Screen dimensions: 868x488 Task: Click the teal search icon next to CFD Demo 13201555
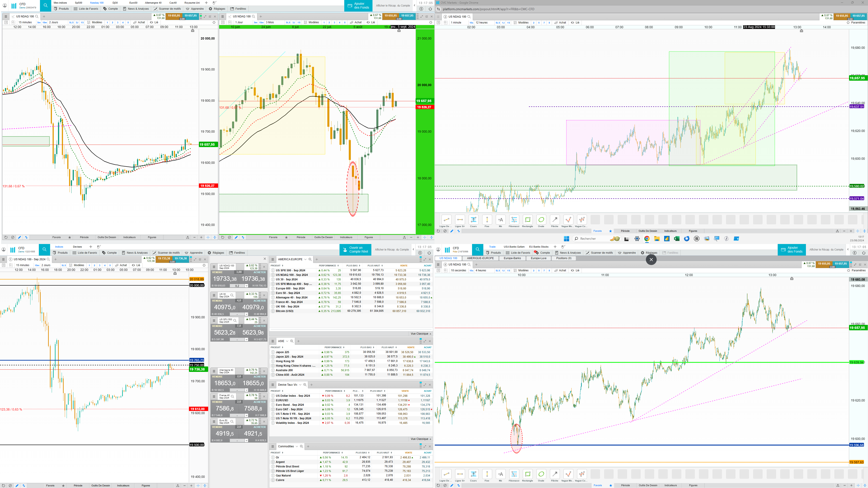point(44,250)
